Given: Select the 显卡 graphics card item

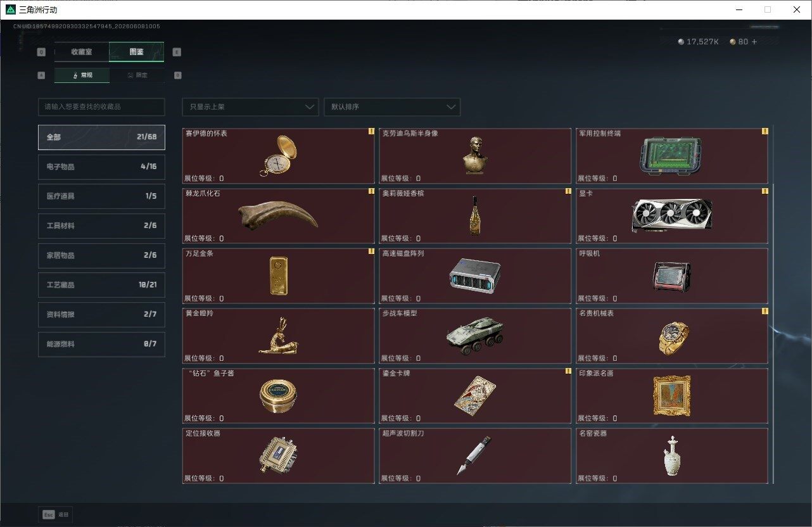Looking at the screenshot, I should [672, 215].
